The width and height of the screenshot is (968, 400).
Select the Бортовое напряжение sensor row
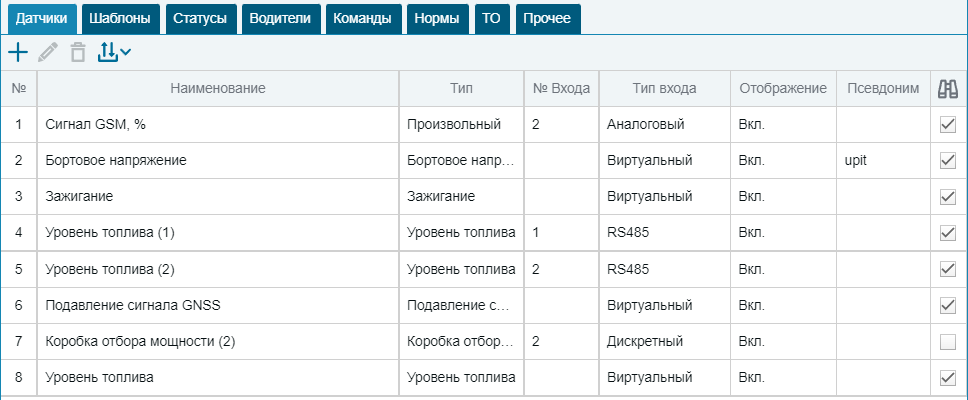483,160
